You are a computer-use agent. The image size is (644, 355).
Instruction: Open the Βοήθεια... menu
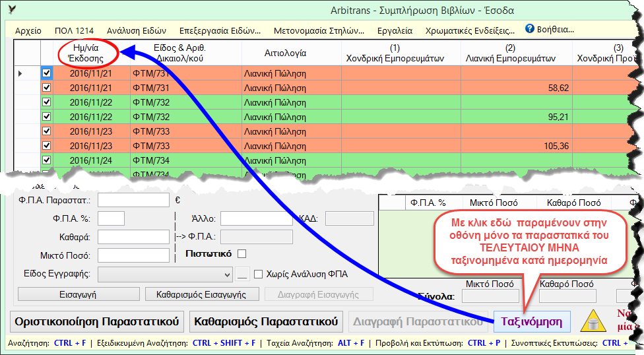(x=556, y=30)
